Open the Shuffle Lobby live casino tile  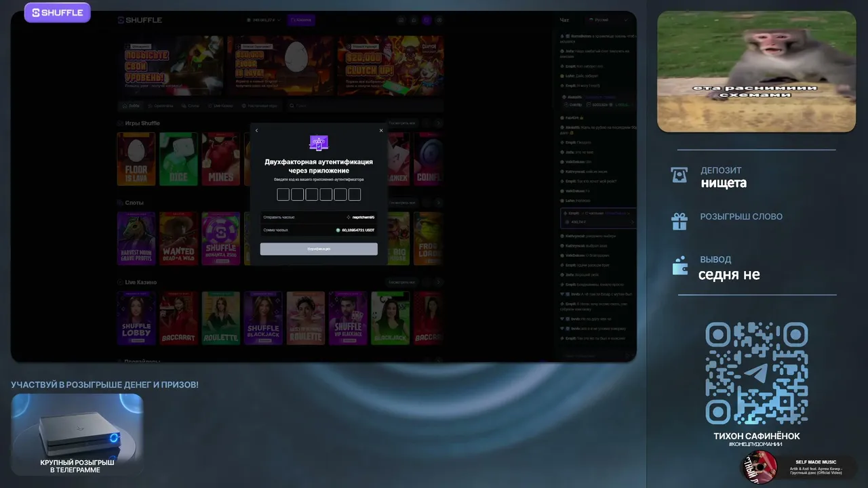click(x=136, y=318)
